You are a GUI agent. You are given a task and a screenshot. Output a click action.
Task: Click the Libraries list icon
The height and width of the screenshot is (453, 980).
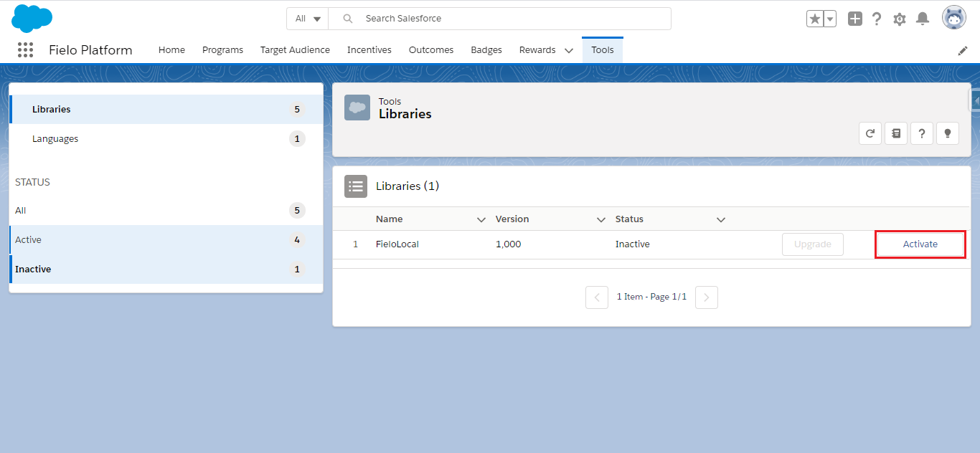click(356, 186)
